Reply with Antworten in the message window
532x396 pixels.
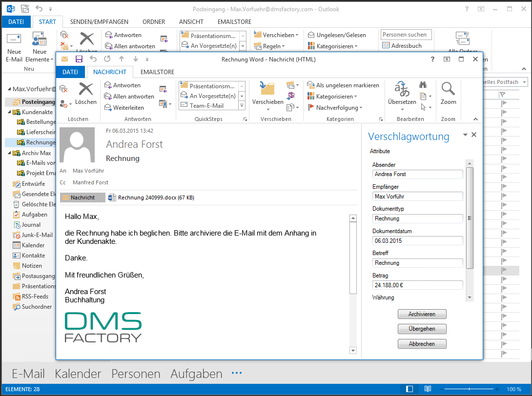(123, 85)
